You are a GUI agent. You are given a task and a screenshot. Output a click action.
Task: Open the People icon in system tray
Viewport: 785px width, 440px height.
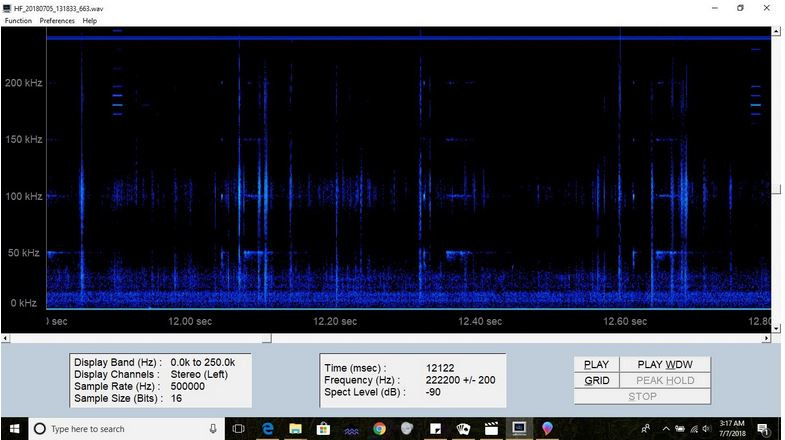646,429
